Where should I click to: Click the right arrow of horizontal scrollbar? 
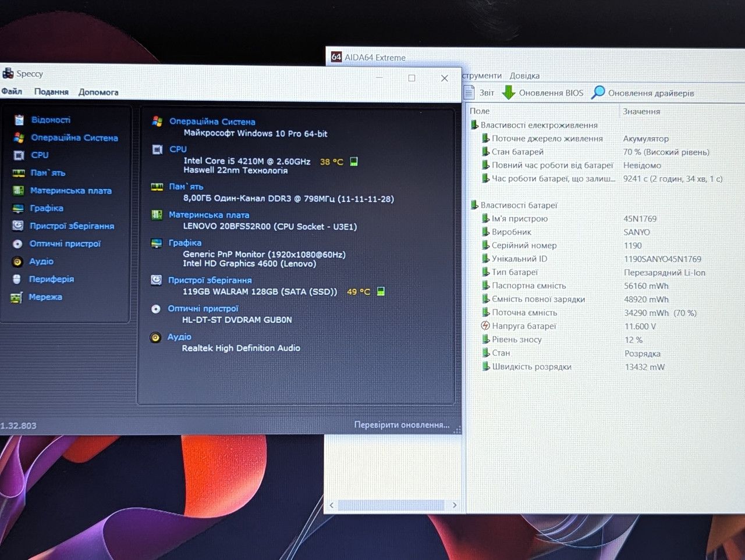pyautogui.click(x=455, y=505)
